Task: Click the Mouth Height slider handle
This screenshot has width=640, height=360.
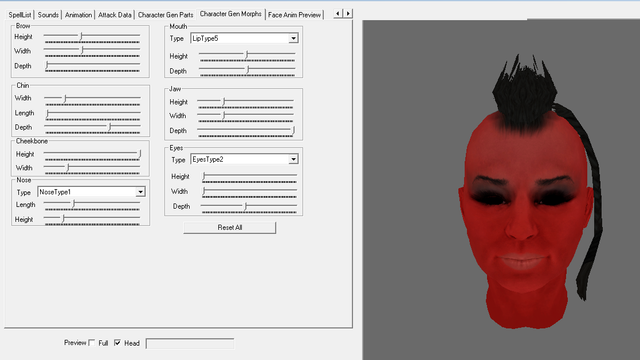Action: click(247, 55)
